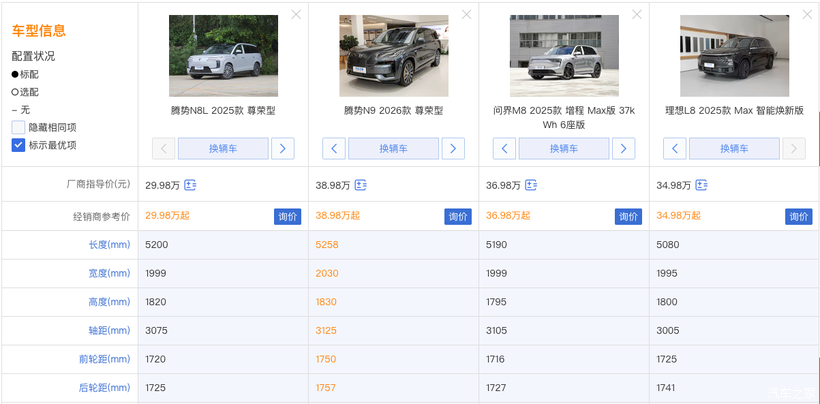
Task: Click next arrow under 理想L8
Action: point(794,148)
